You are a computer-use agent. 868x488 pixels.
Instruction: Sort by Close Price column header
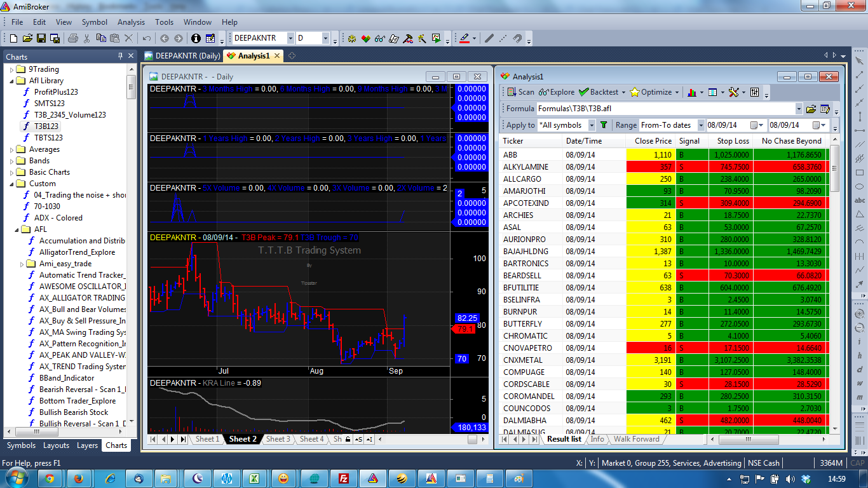point(649,141)
